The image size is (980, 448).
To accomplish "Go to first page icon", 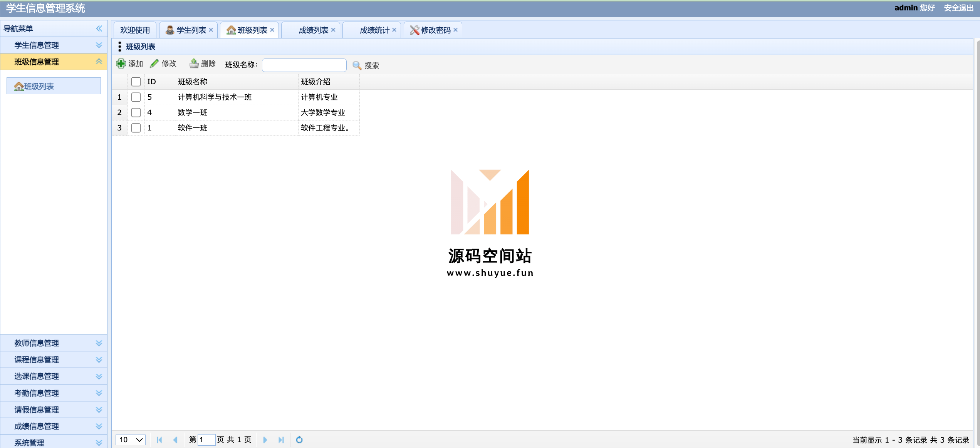I will click(159, 440).
